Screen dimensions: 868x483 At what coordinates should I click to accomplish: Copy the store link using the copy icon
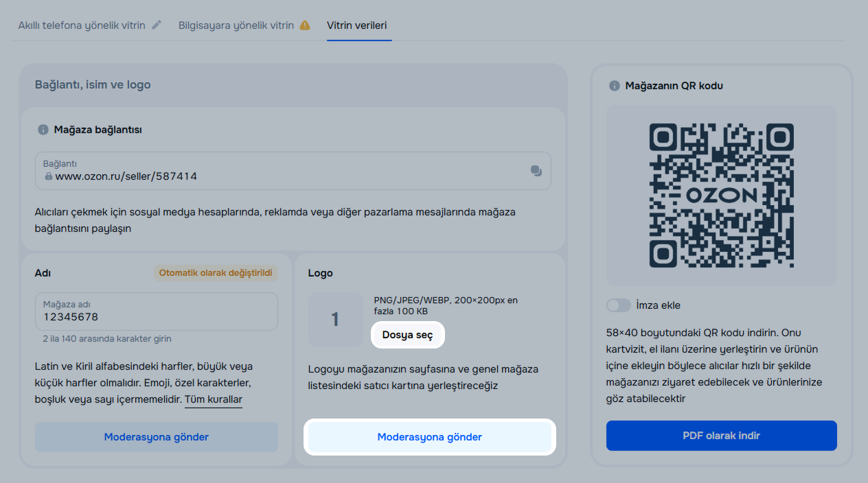click(536, 171)
